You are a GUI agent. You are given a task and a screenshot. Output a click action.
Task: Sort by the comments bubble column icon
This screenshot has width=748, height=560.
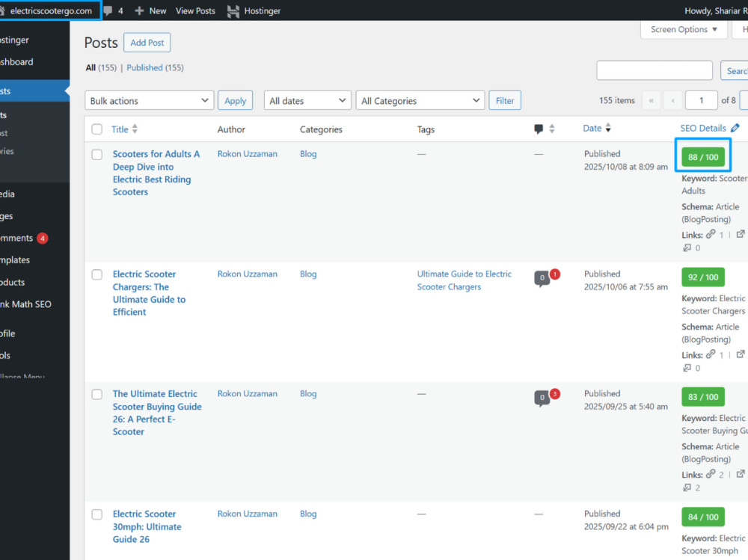[539, 129]
